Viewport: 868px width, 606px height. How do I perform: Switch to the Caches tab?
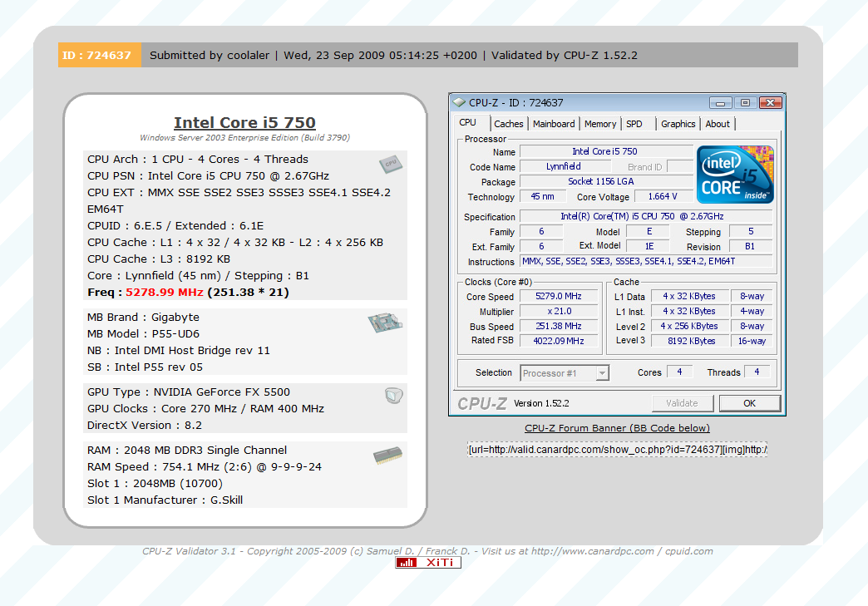pos(508,124)
